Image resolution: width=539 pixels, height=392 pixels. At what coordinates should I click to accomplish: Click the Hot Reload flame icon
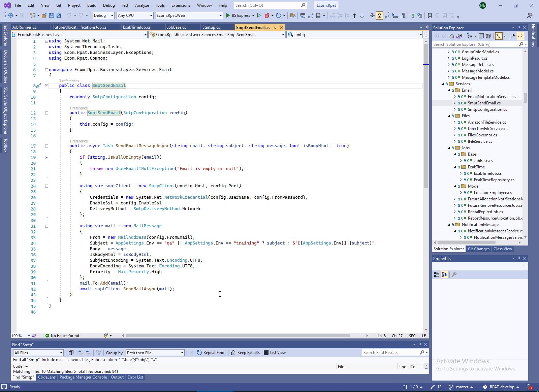tap(267, 15)
